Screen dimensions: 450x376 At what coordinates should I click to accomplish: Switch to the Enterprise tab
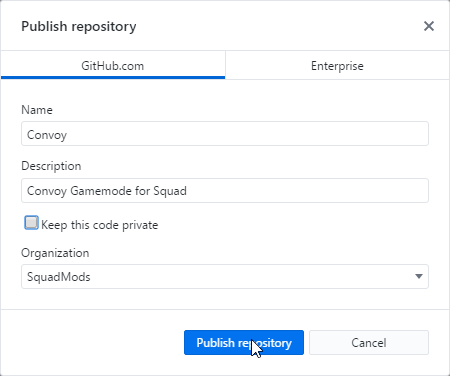tap(337, 65)
